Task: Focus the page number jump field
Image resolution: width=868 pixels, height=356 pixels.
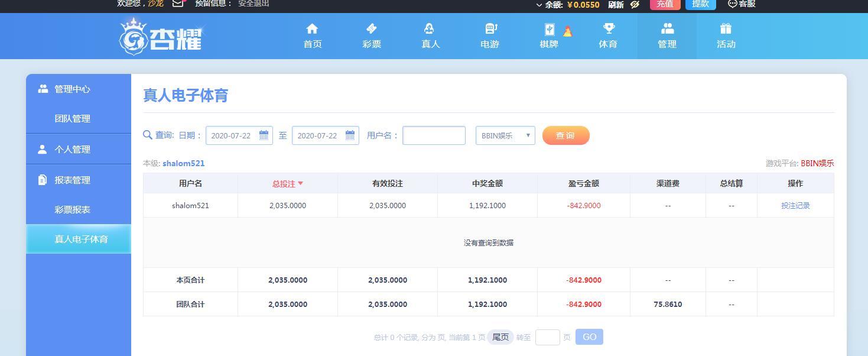Action: coord(547,337)
